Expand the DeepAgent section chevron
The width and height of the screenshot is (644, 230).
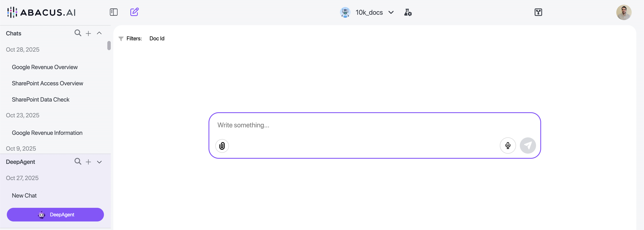pyautogui.click(x=99, y=162)
